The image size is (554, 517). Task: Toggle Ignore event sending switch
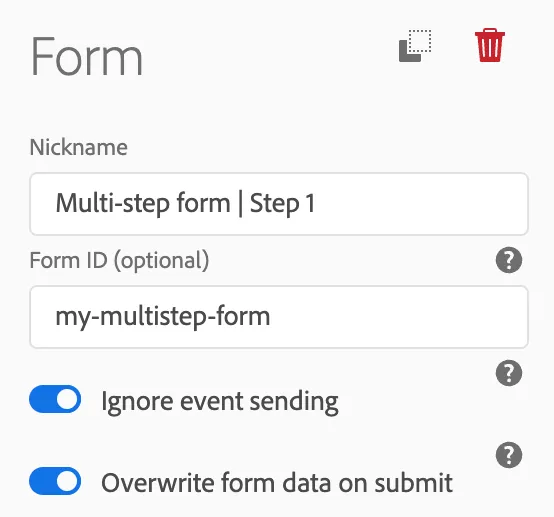point(55,399)
